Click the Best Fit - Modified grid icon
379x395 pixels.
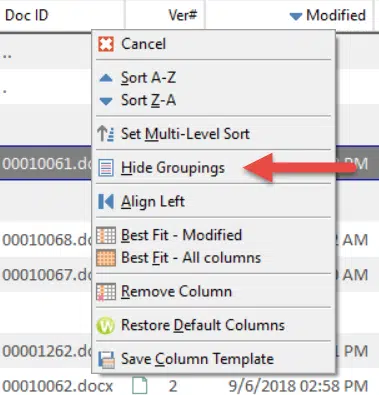[x=106, y=235]
